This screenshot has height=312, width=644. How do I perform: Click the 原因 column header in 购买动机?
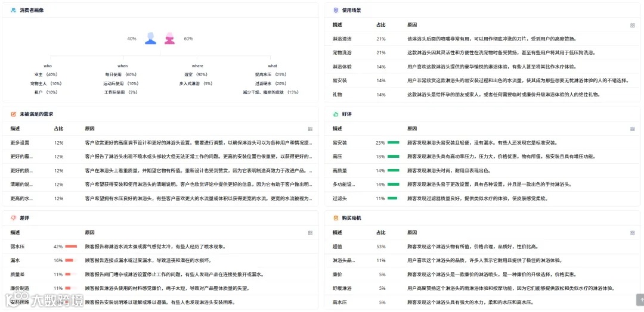[412, 232]
